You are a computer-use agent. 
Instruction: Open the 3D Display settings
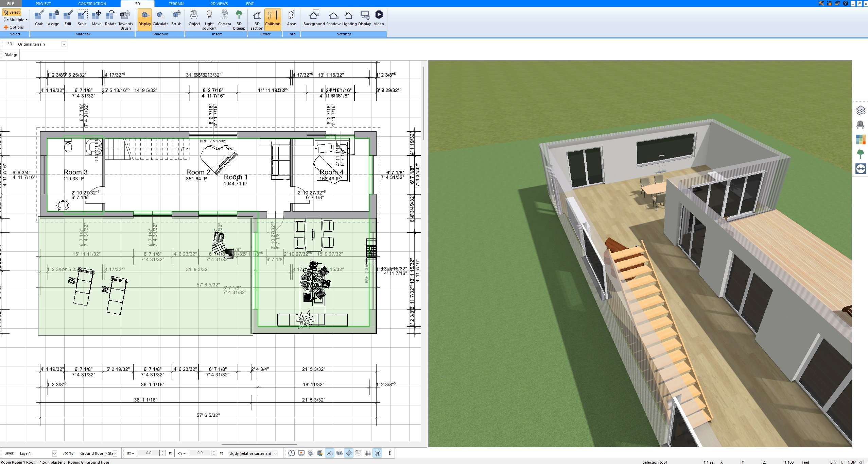click(x=365, y=18)
